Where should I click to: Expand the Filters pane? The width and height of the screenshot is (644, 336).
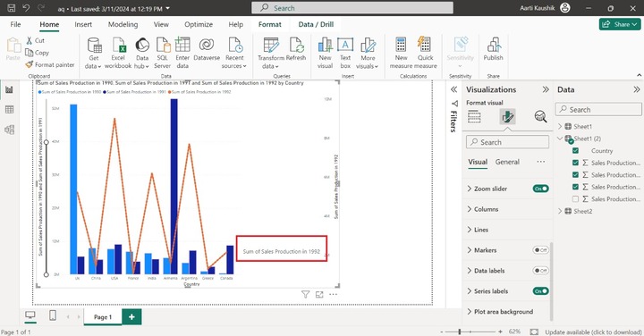coord(453,89)
